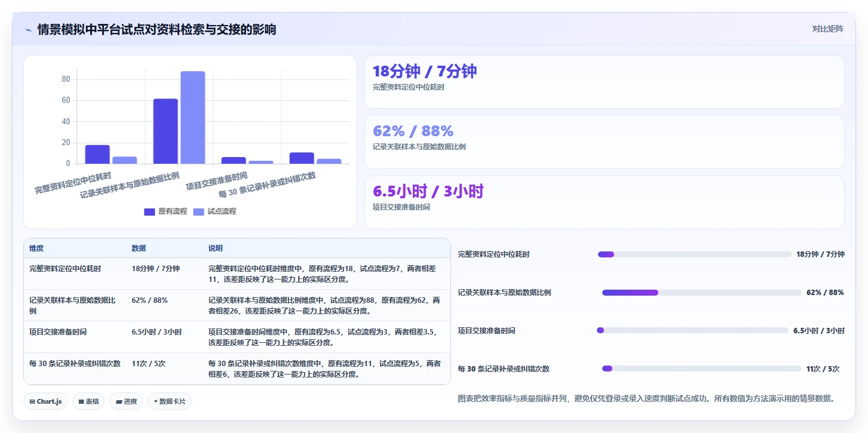Click progress value label 11次 / 5次

click(823, 369)
